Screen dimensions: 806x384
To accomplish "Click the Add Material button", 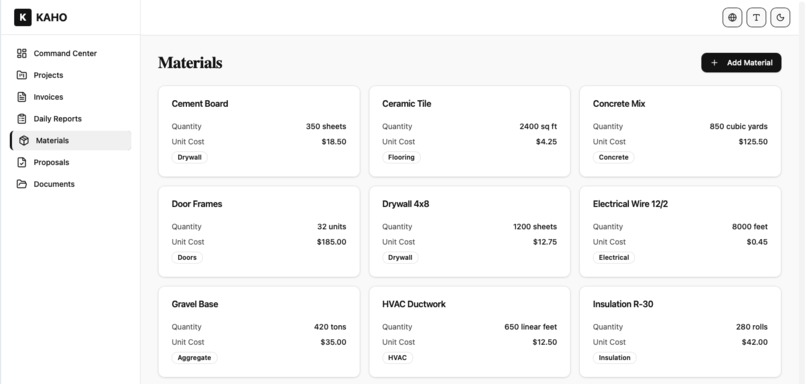I will tap(741, 63).
